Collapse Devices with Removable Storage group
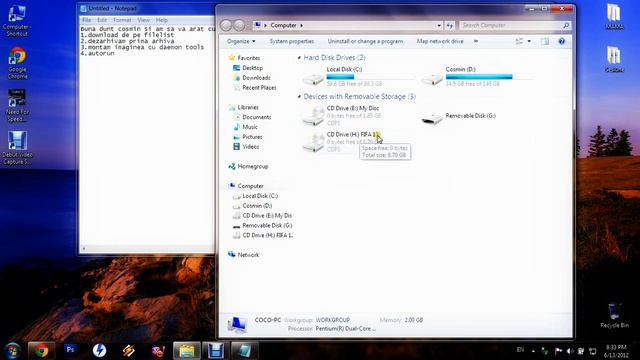This screenshot has width=640, height=360. 299,97
